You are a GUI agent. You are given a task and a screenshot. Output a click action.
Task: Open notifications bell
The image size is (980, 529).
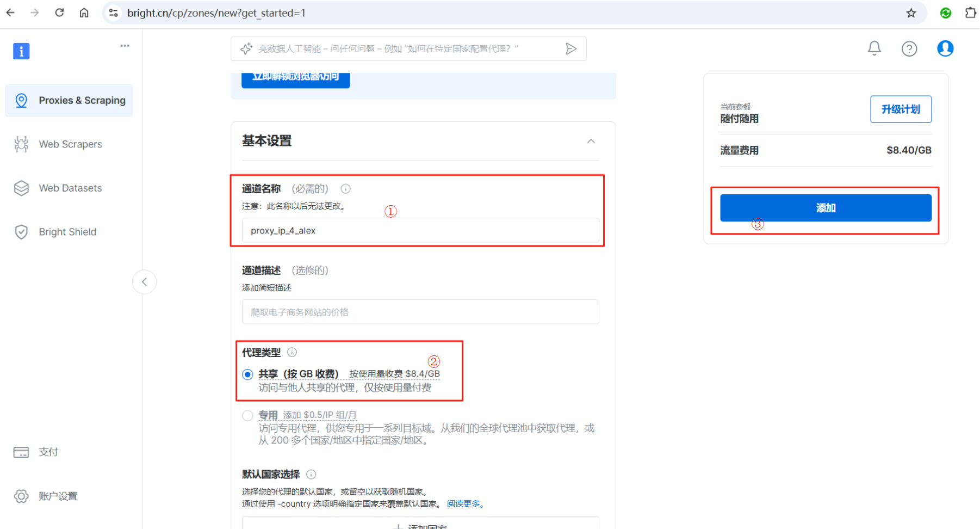(x=874, y=48)
